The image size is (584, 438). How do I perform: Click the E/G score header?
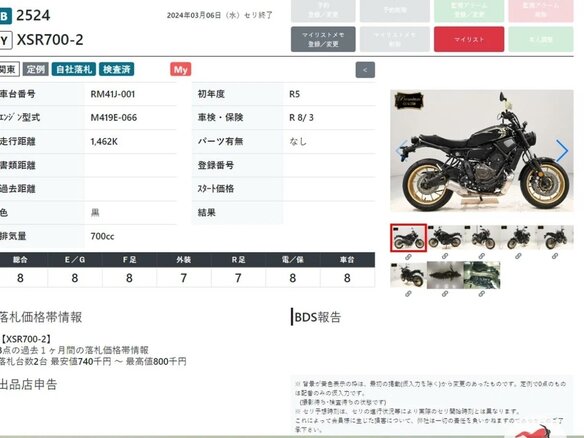click(x=75, y=260)
